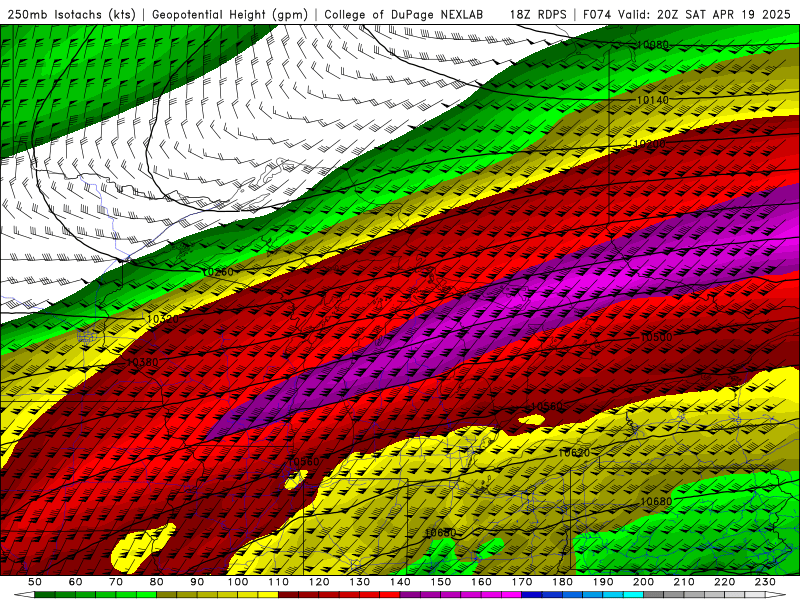Click the 230 value on color scale
800x600 pixels.
point(765,582)
